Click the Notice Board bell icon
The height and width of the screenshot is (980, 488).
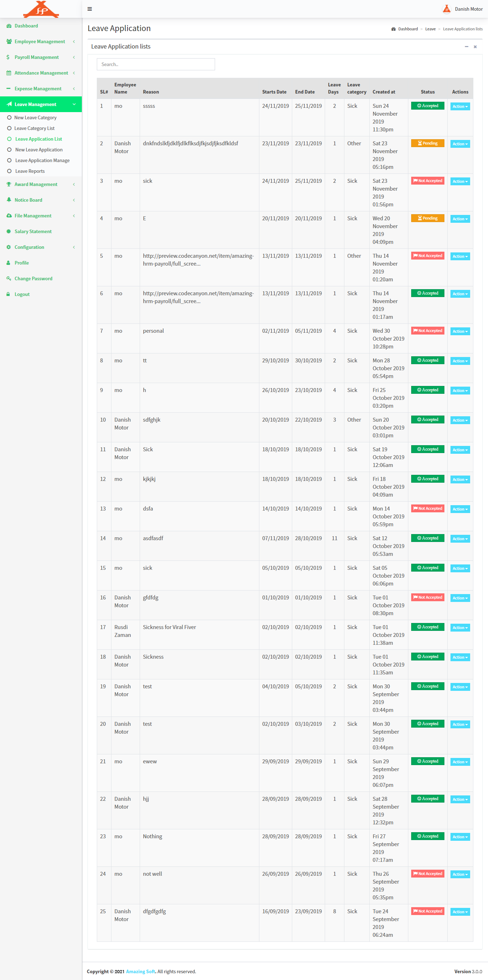[9, 200]
